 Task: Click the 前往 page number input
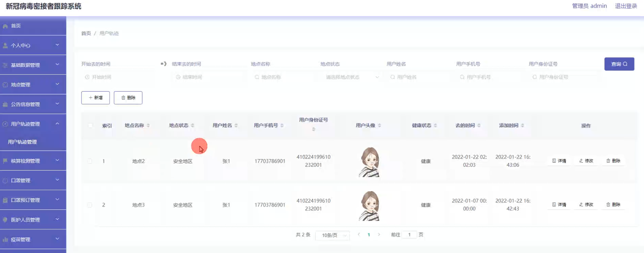click(x=409, y=235)
